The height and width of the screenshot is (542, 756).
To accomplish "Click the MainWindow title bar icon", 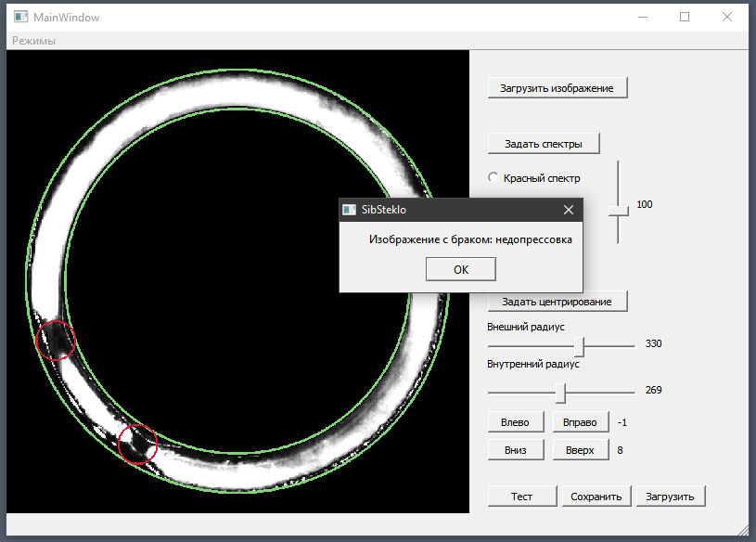I will point(20,17).
